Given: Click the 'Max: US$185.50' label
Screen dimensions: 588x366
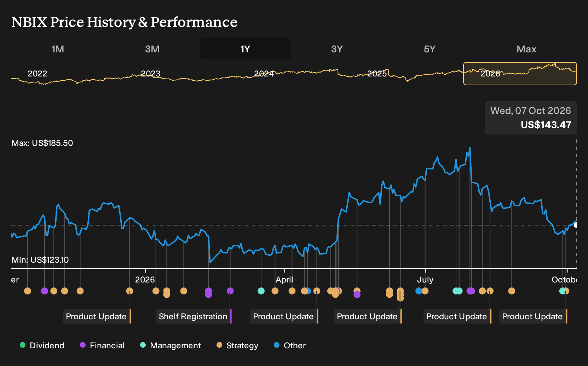Looking at the screenshot, I should pos(42,143).
